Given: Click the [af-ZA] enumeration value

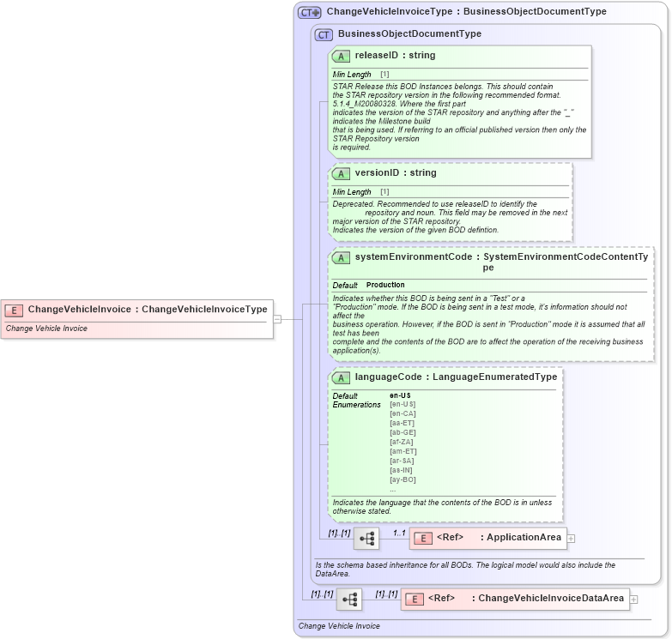Looking at the screenshot, I should [x=402, y=442].
